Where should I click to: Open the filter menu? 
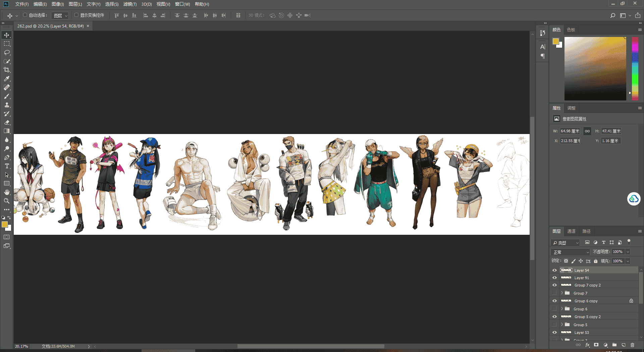coord(130,4)
